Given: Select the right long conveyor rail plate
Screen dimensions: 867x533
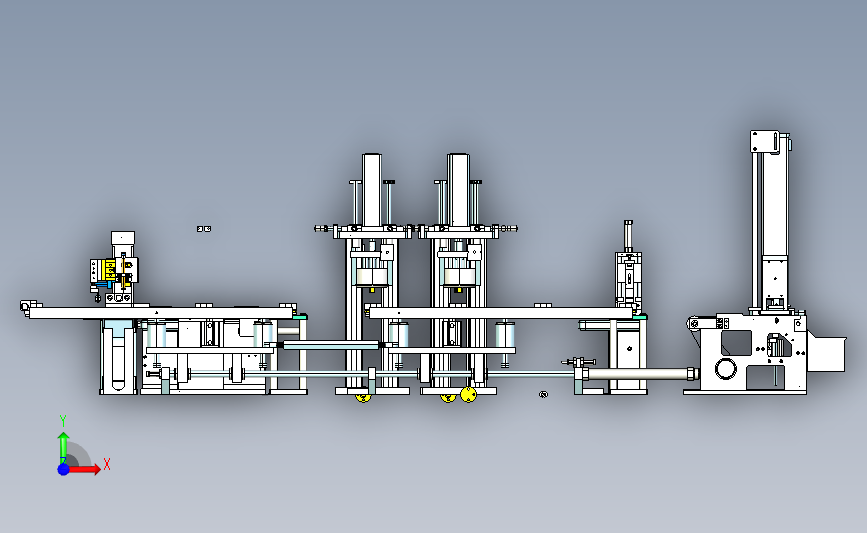Looking at the screenshot, I should pyautogui.click(x=501, y=313).
